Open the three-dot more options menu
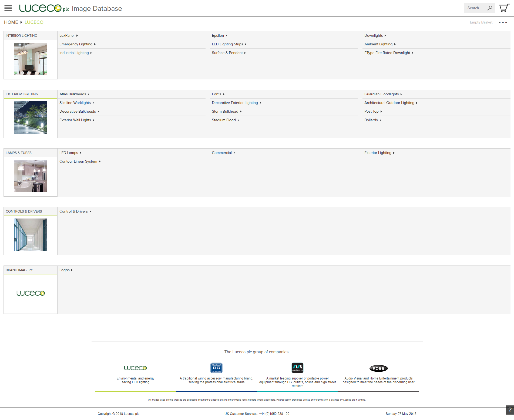 (503, 22)
